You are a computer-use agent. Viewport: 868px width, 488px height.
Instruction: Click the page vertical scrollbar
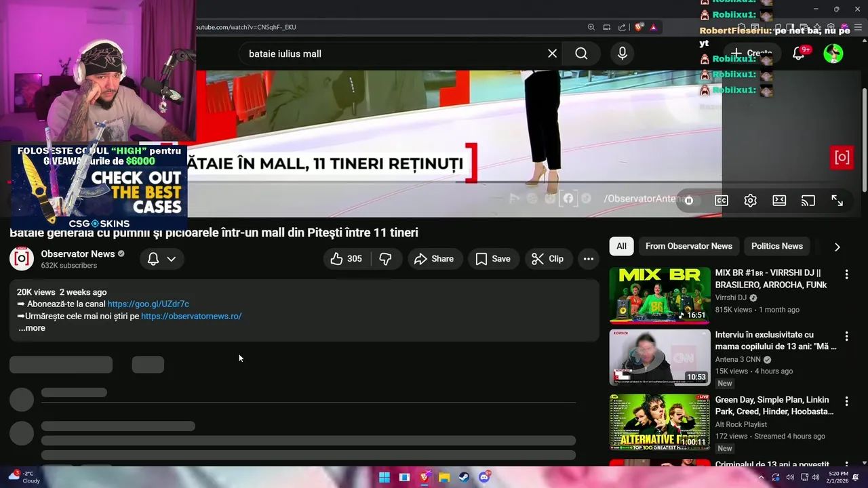(864, 140)
